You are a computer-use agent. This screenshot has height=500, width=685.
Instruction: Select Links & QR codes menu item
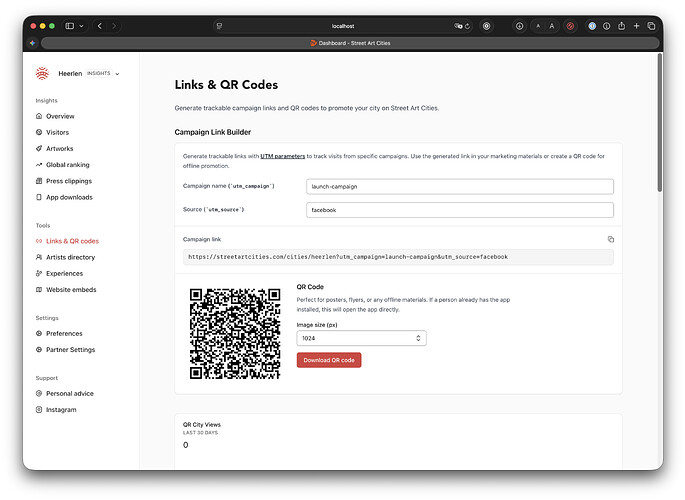click(72, 241)
